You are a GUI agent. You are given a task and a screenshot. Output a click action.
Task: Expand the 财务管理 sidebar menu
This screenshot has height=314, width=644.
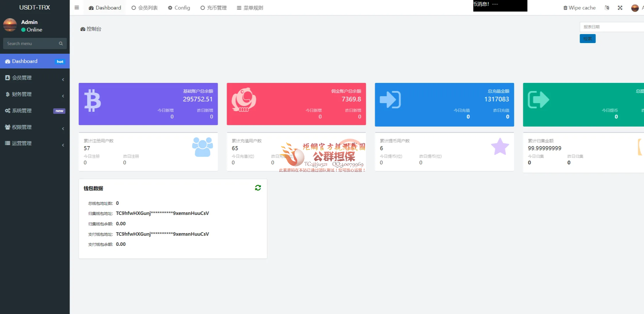point(34,94)
